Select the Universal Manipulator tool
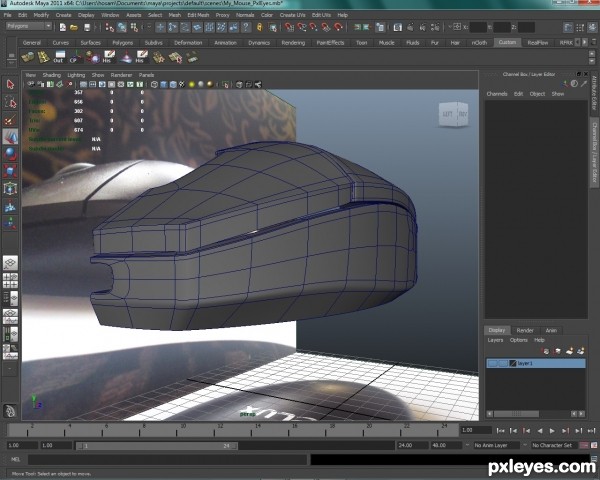This screenshot has height=480, width=600. [x=10, y=188]
